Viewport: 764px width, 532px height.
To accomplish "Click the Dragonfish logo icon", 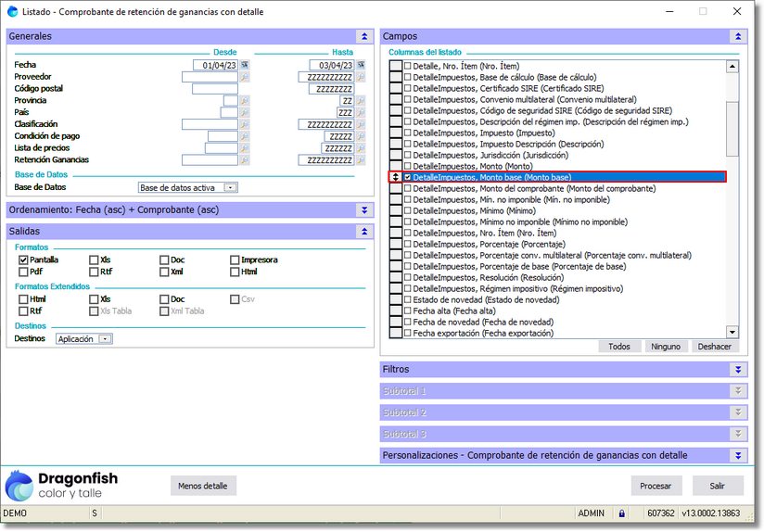I will (19, 486).
